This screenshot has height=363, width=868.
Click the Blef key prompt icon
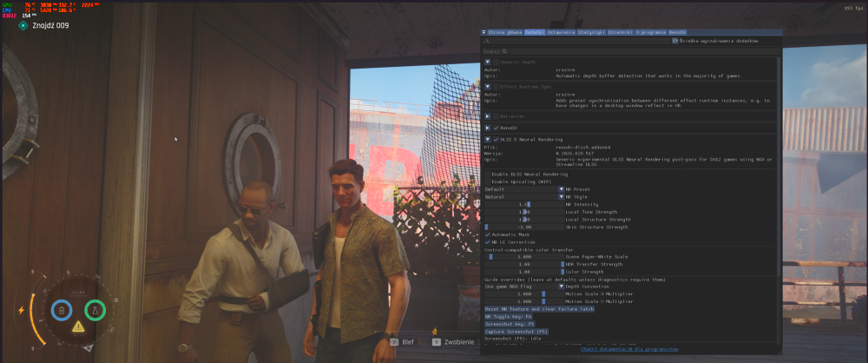394,342
